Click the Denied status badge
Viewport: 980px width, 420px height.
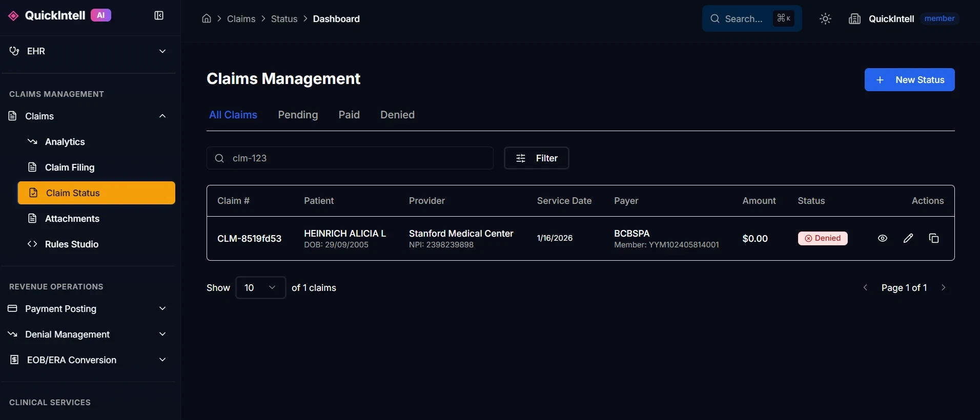coord(823,238)
